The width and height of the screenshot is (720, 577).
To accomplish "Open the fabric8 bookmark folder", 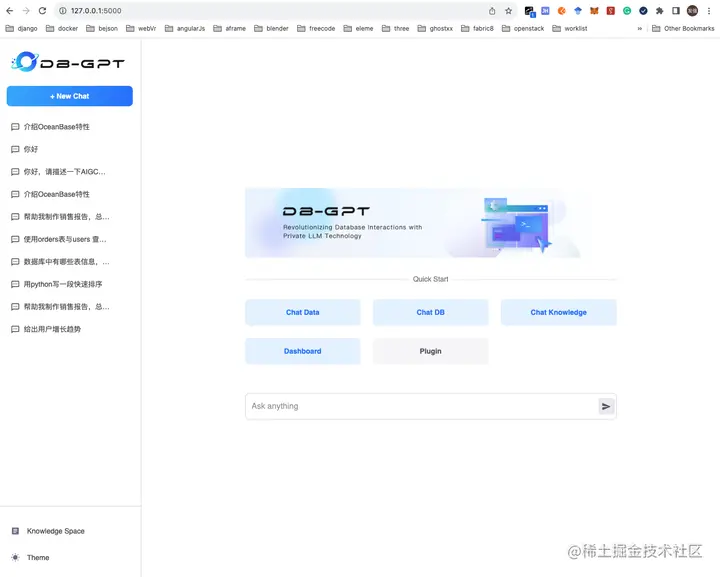I will (478, 28).
